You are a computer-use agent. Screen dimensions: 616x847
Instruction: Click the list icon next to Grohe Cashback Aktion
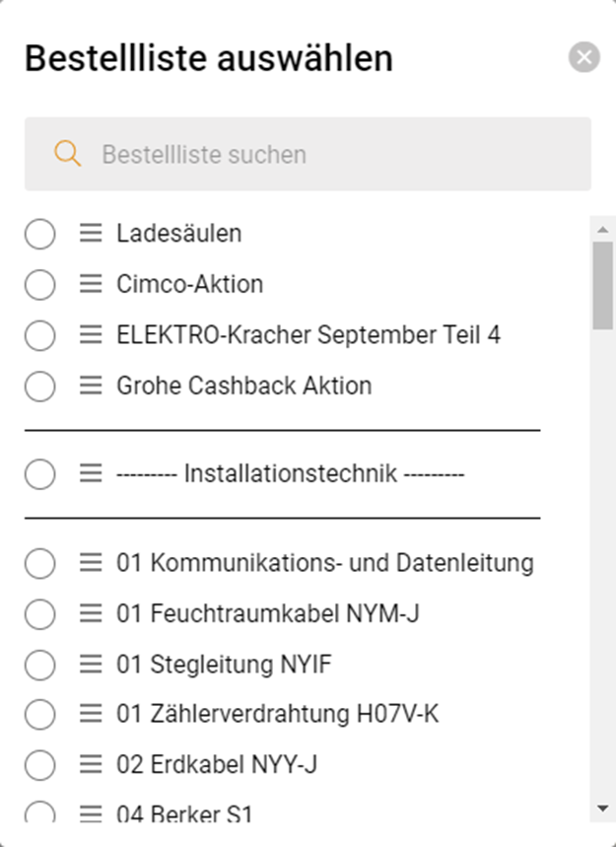coord(91,386)
